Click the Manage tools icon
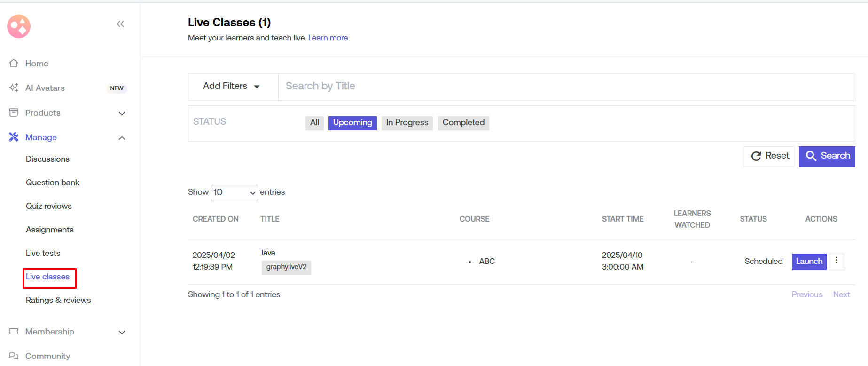 point(14,137)
